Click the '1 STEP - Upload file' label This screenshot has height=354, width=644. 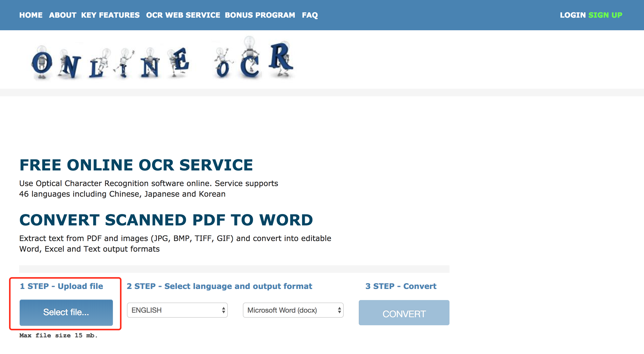point(61,286)
